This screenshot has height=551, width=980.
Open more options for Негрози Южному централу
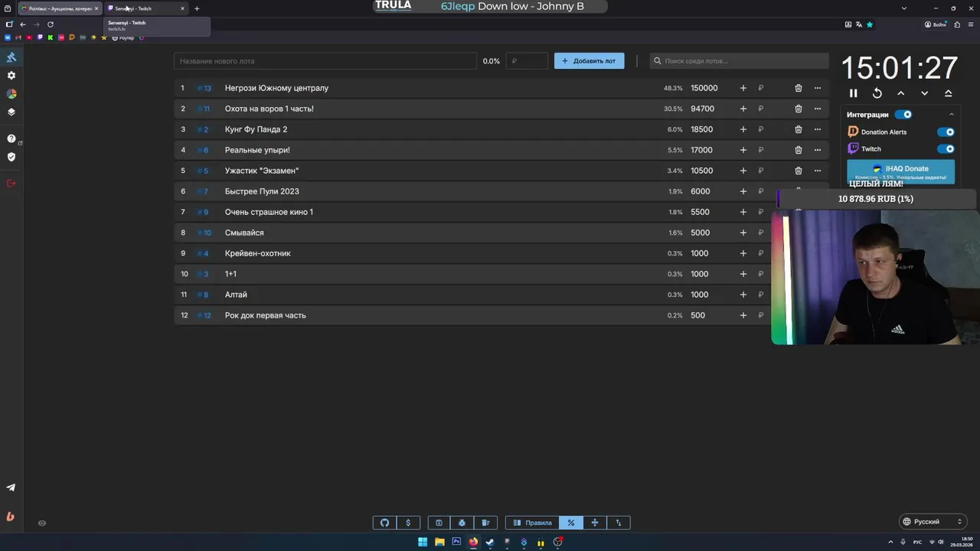[x=818, y=88]
